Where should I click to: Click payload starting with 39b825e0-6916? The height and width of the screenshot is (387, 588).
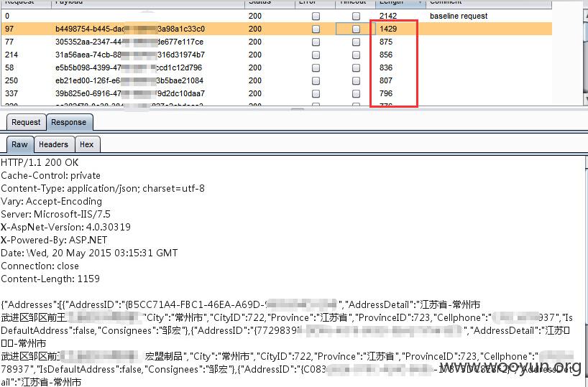click(x=130, y=93)
